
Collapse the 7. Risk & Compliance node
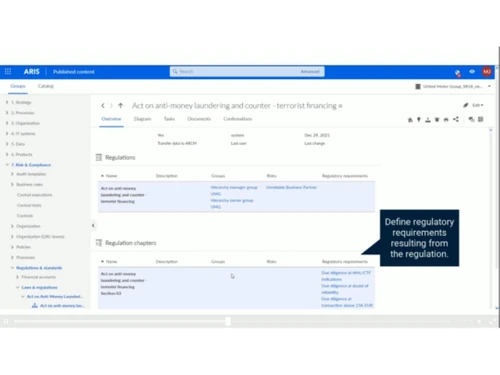pyautogui.click(x=7, y=165)
